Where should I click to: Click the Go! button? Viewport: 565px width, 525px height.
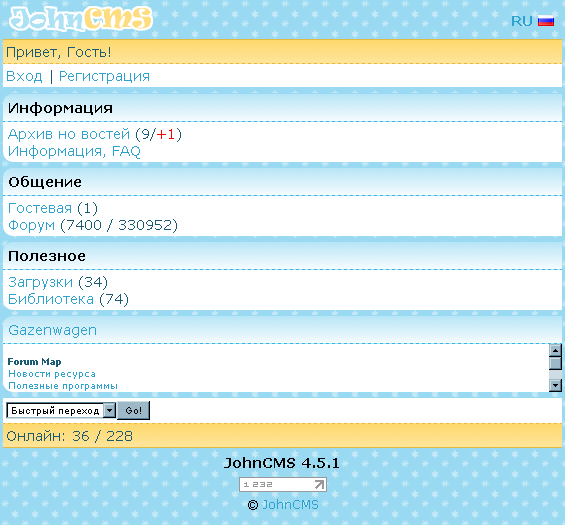pyautogui.click(x=133, y=410)
